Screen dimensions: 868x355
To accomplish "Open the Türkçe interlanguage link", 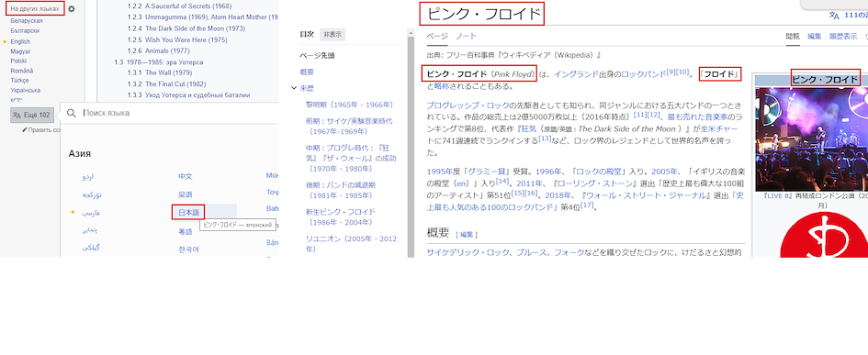I will (19, 80).
